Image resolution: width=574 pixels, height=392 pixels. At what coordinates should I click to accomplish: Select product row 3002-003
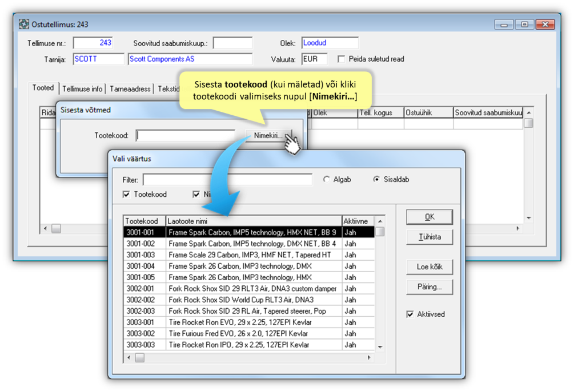[249, 311]
